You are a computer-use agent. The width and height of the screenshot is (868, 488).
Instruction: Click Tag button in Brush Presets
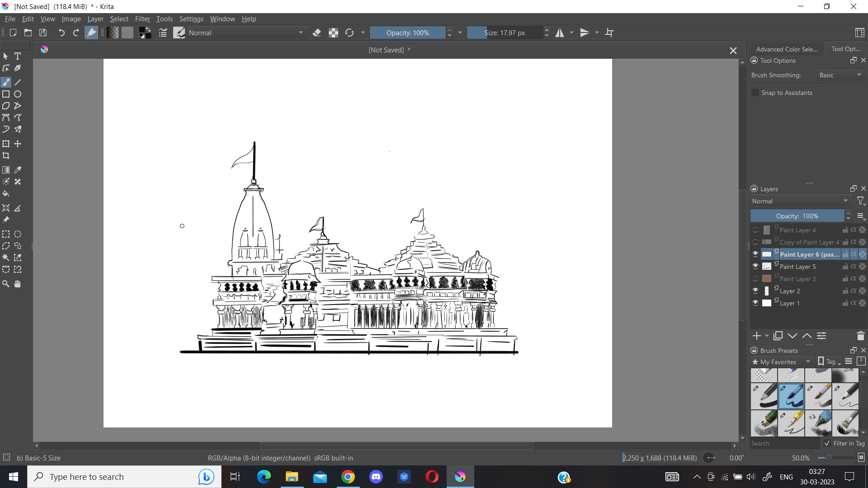point(830,362)
